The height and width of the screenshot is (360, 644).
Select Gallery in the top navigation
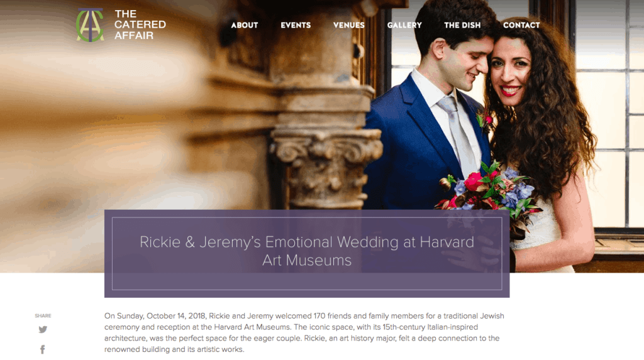click(404, 25)
